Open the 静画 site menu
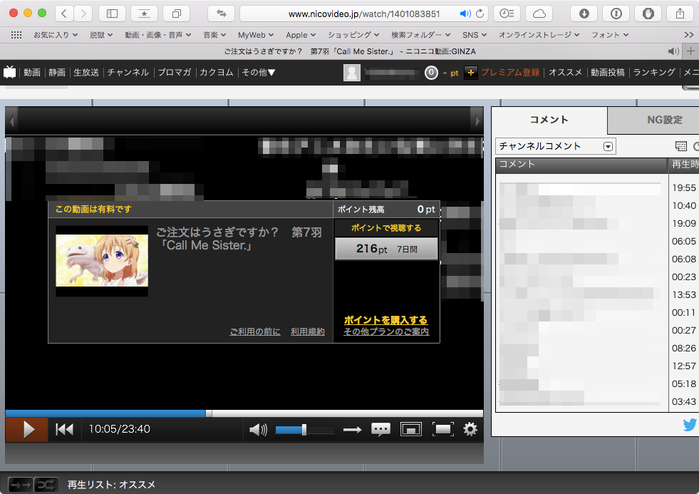The width and height of the screenshot is (699, 494). 57,72
